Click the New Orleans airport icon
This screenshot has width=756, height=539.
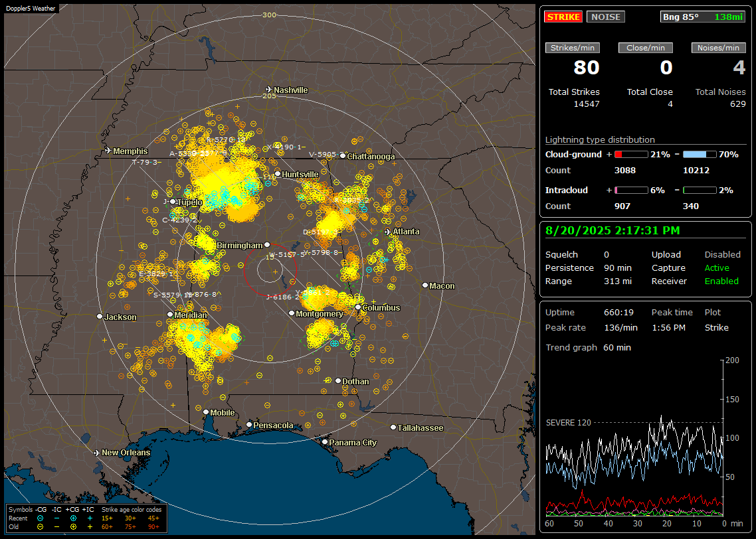(x=97, y=453)
